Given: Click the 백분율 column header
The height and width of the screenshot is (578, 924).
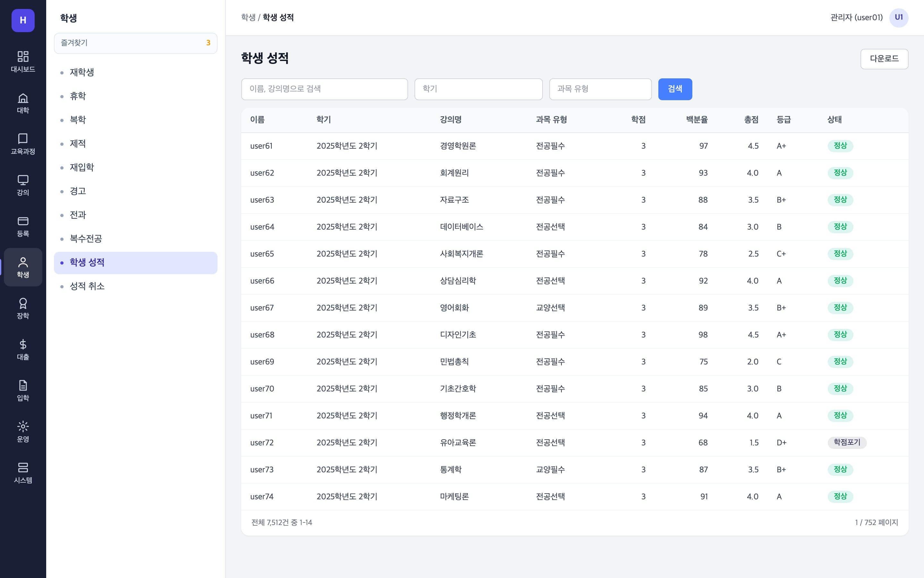Looking at the screenshot, I should (697, 120).
